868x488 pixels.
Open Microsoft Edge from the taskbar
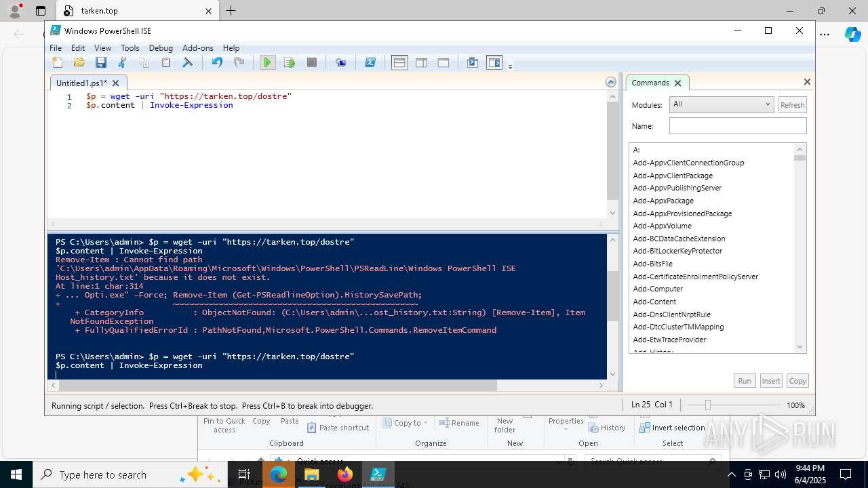click(279, 474)
